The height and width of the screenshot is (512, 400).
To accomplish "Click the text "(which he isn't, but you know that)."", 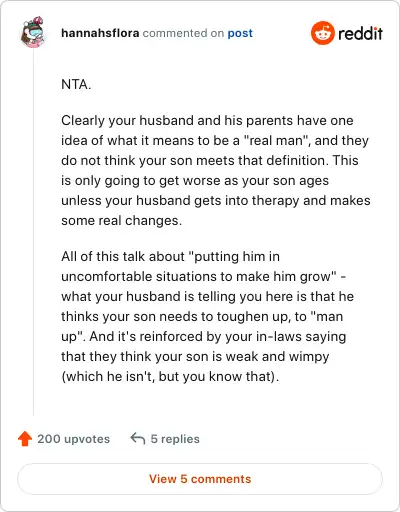I will click(x=170, y=377).
